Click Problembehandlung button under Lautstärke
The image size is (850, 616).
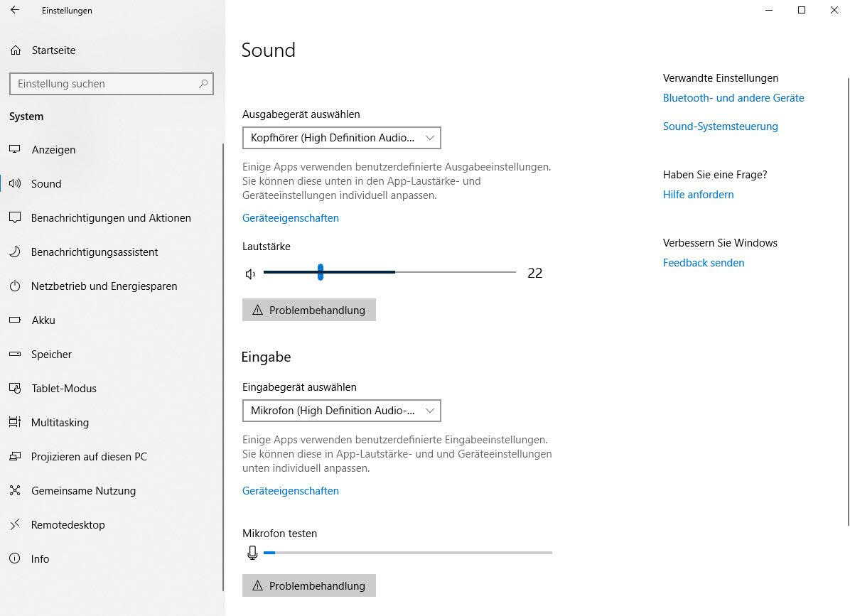click(309, 310)
